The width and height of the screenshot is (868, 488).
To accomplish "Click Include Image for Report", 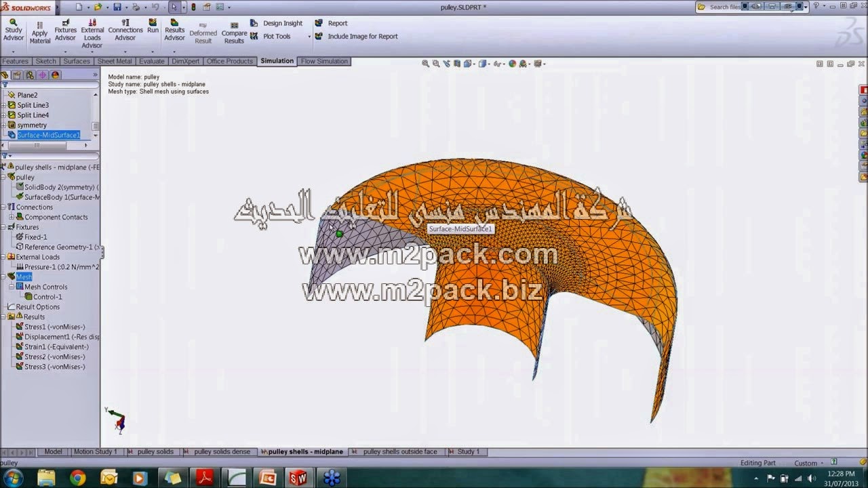I will pos(356,37).
